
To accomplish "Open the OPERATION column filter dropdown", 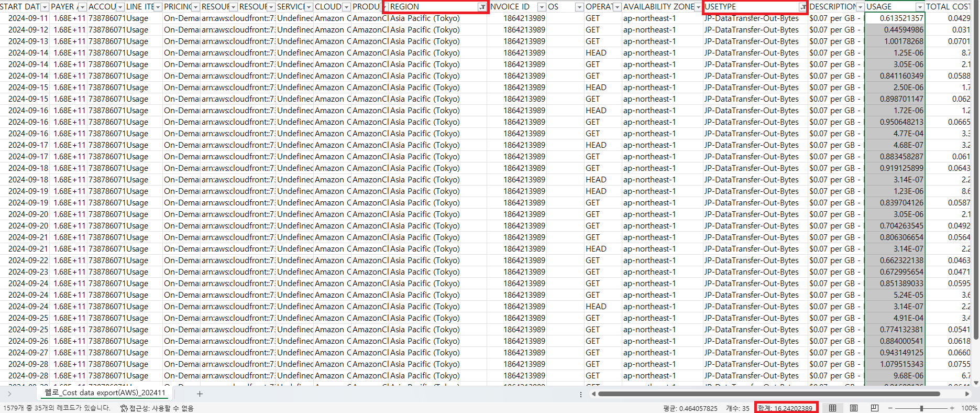I will pyautogui.click(x=617, y=7).
